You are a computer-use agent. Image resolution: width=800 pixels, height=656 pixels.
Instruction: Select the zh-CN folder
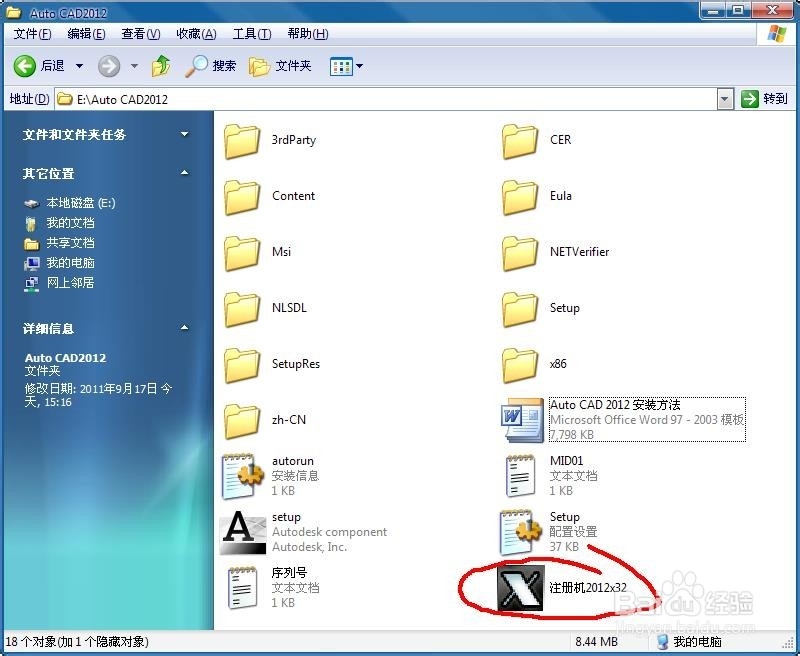coord(265,421)
